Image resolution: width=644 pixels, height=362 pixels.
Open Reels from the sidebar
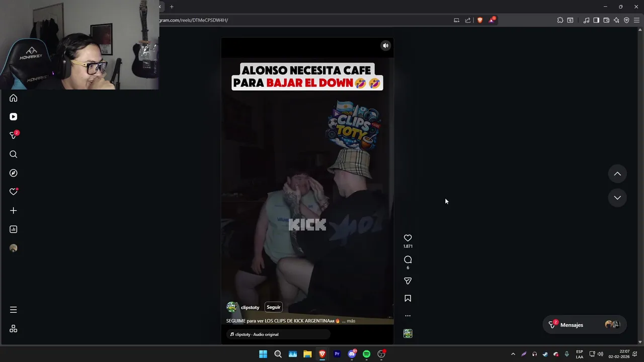(14, 117)
